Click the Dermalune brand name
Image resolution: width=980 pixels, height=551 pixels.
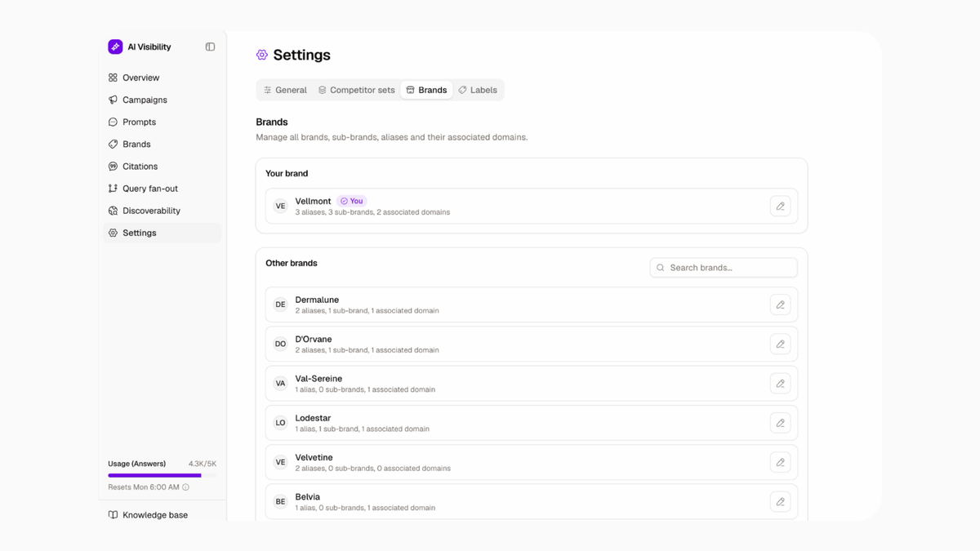(317, 300)
